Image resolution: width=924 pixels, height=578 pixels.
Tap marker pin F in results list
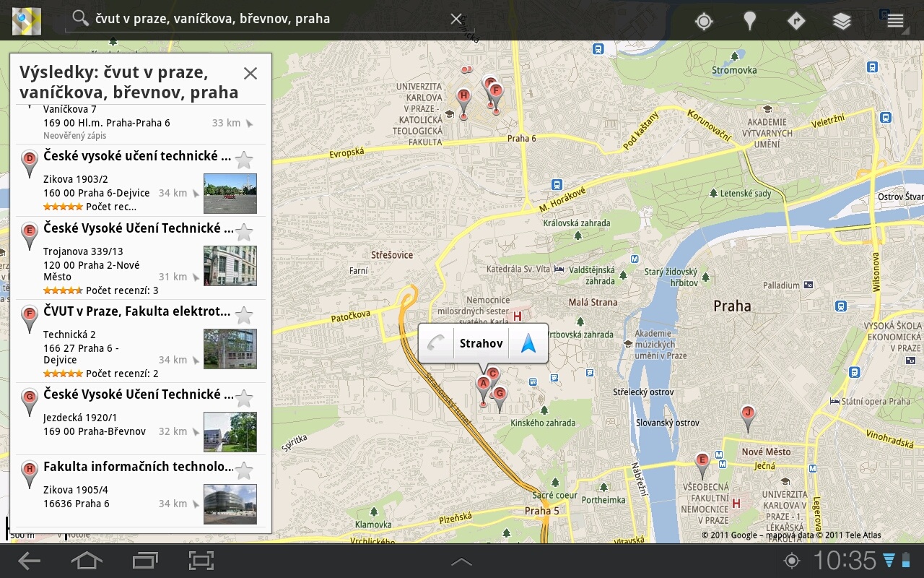pos(30,319)
